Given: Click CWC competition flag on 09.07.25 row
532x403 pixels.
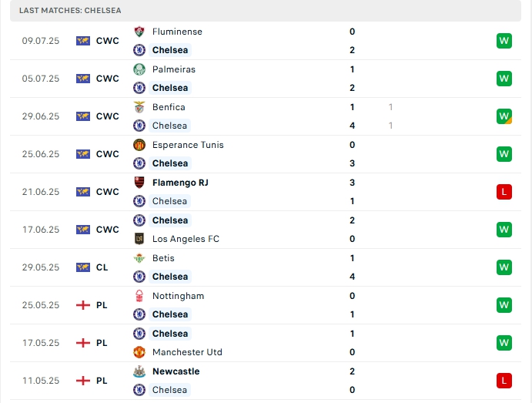Looking at the screenshot, I should tap(83, 41).
